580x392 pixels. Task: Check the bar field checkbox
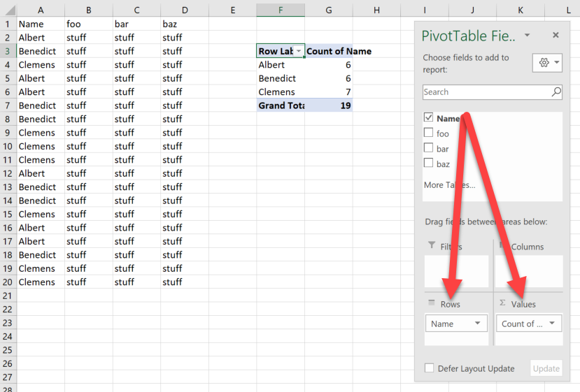click(x=428, y=147)
